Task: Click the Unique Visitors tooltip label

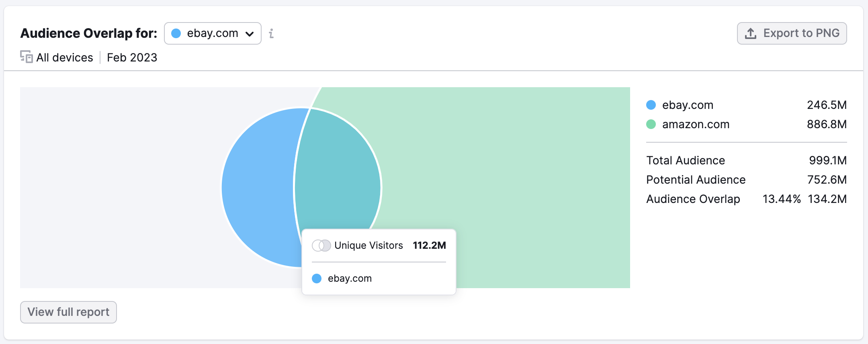Action: point(368,246)
